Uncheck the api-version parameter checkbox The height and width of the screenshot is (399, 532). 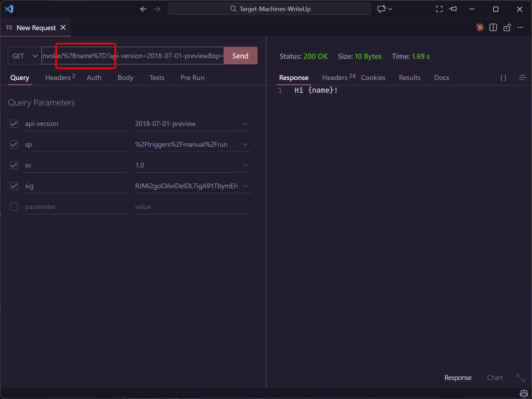(14, 124)
